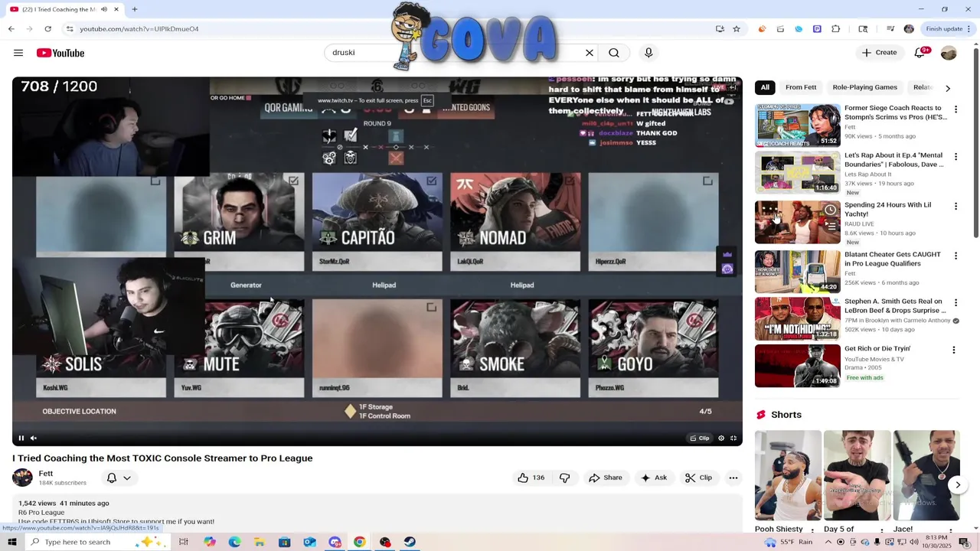Bookmark this page with the star
The height and width of the screenshot is (551, 980).
tap(737, 29)
